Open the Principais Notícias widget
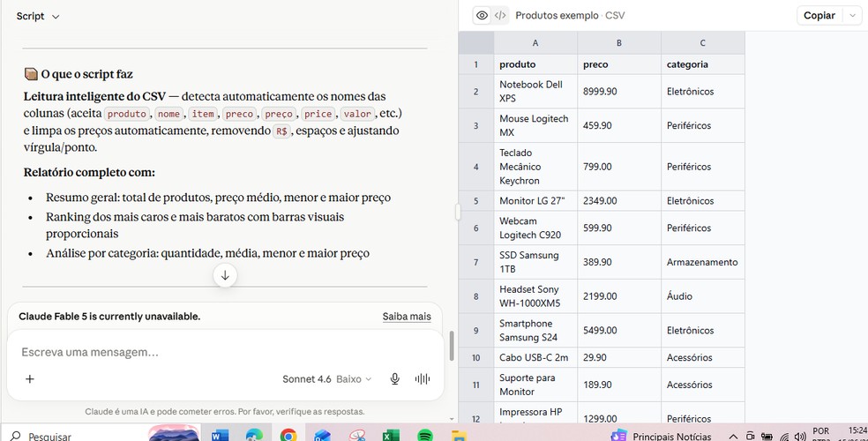The image size is (868, 441). click(661, 436)
